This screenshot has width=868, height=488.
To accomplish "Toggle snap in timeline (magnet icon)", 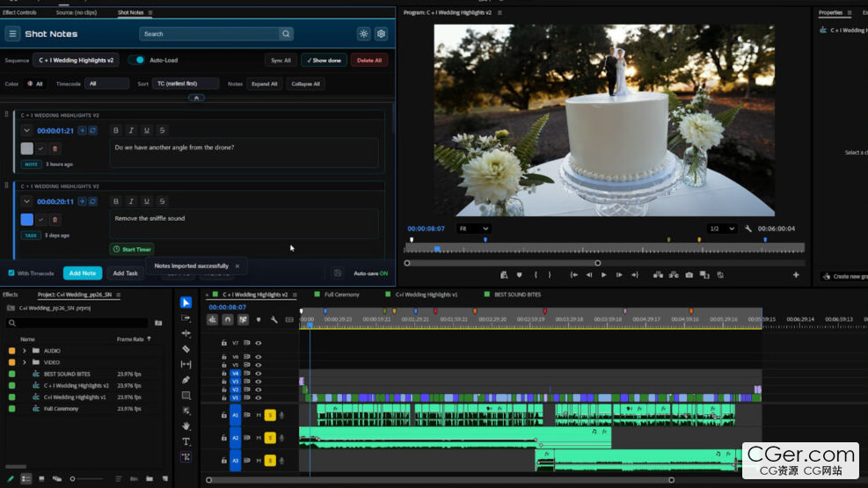I will click(x=228, y=320).
